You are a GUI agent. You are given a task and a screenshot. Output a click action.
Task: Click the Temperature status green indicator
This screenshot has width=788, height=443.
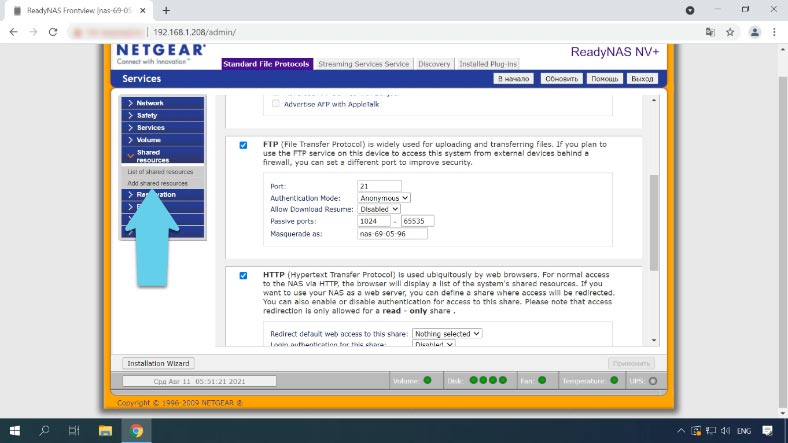[x=614, y=380]
